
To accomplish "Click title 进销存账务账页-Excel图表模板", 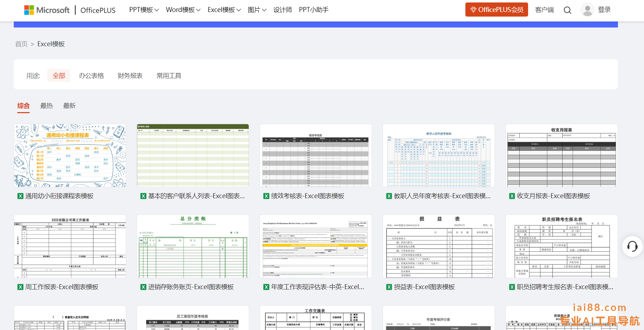I will click(x=191, y=287).
